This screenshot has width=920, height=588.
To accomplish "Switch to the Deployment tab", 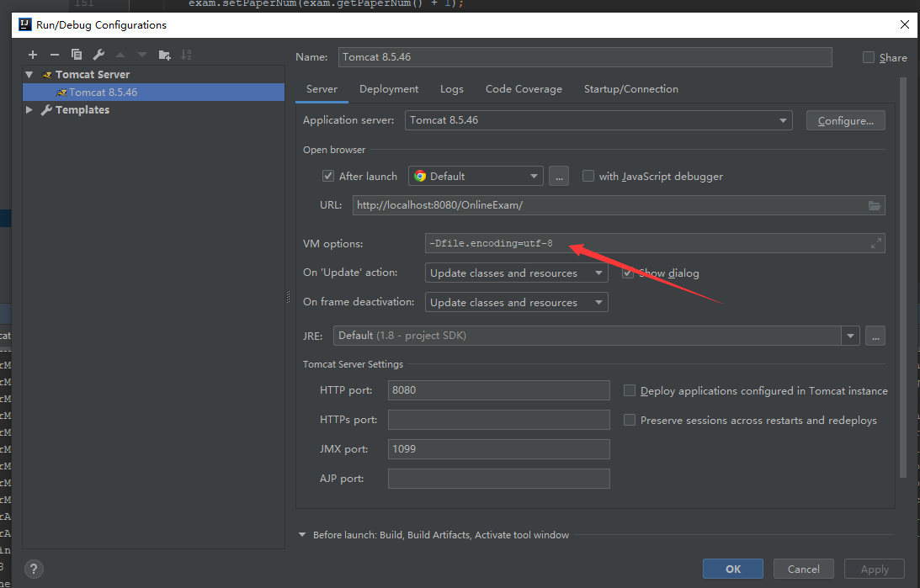I will click(388, 89).
